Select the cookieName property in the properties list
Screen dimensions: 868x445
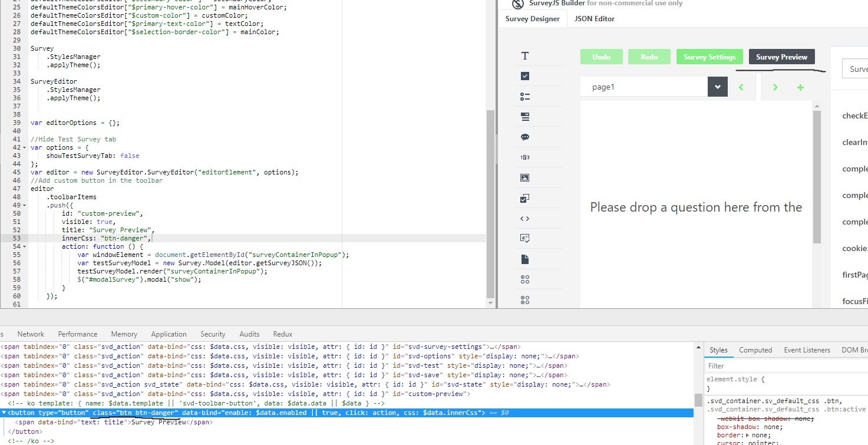tap(854, 248)
